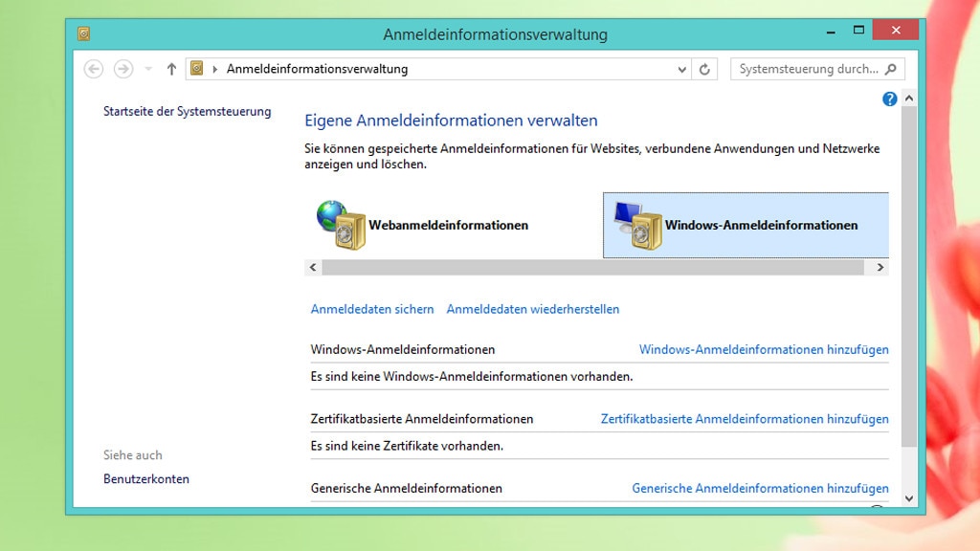Refresh the Anmeldeinformationsverwaltung view
The image size is (980, 551).
point(704,69)
